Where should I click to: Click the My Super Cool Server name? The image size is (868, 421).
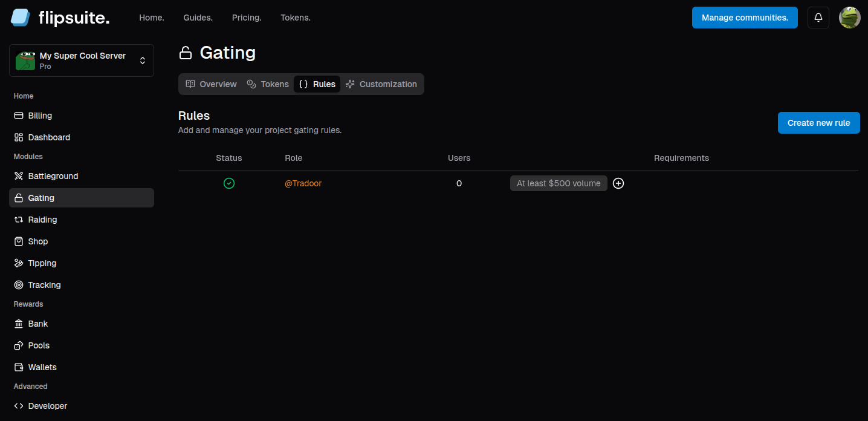click(x=83, y=56)
